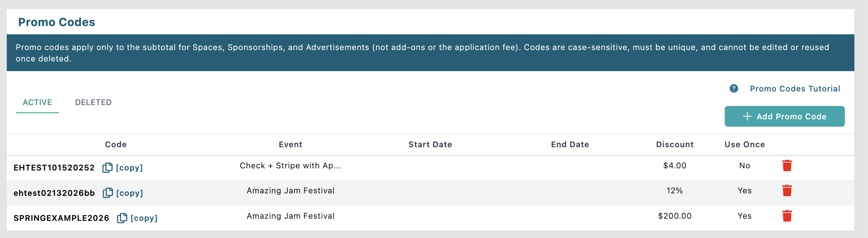Select the Check + Stripe event cell
The width and height of the screenshot is (868, 238).
(x=290, y=166)
